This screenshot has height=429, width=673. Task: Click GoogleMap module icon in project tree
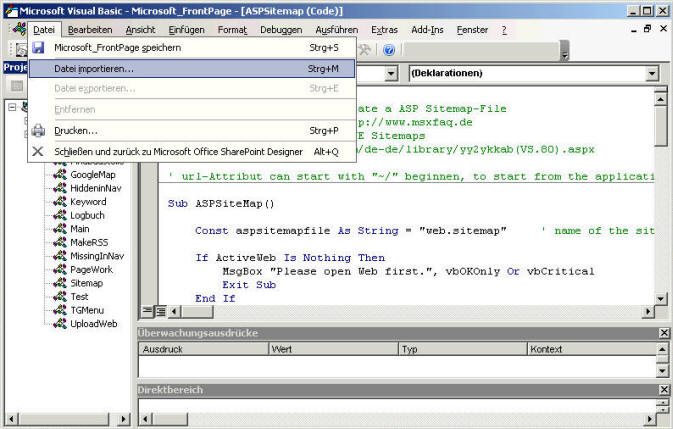(x=60, y=174)
